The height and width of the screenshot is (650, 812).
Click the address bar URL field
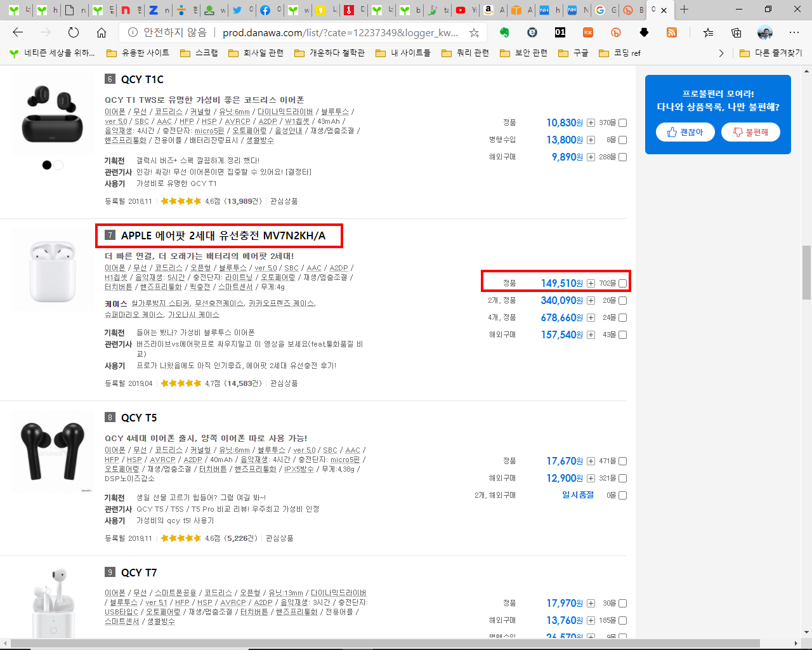(340, 32)
